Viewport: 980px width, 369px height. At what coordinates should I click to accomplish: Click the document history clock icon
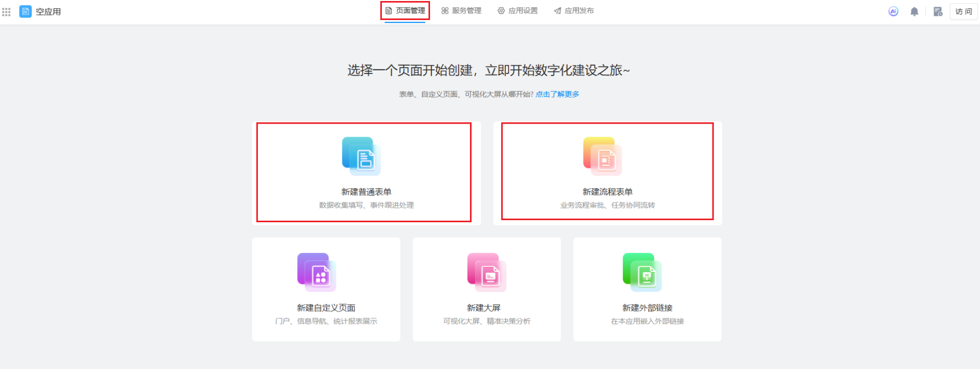(x=938, y=11)
